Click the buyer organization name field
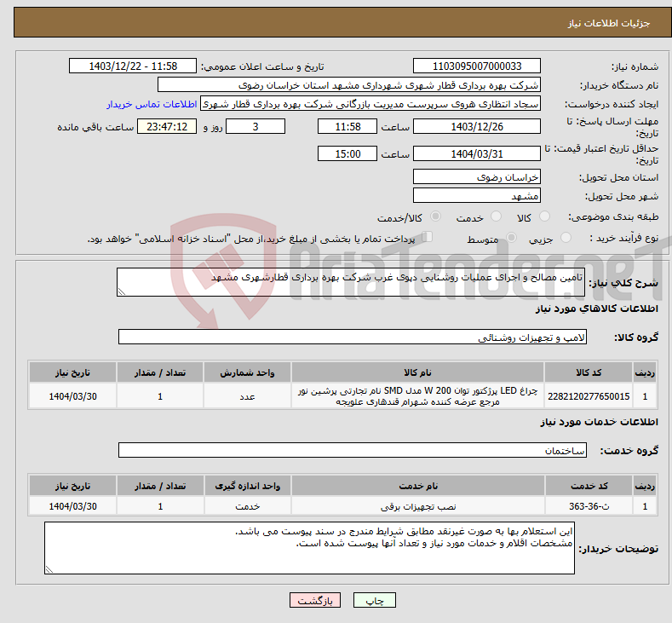 pyautogui.click(x=349, y=85)
